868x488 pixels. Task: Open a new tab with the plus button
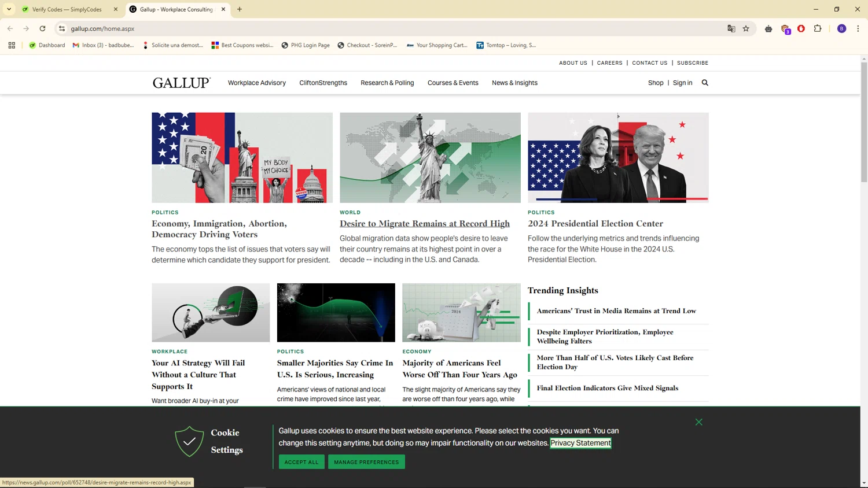[x=240, y=9]
